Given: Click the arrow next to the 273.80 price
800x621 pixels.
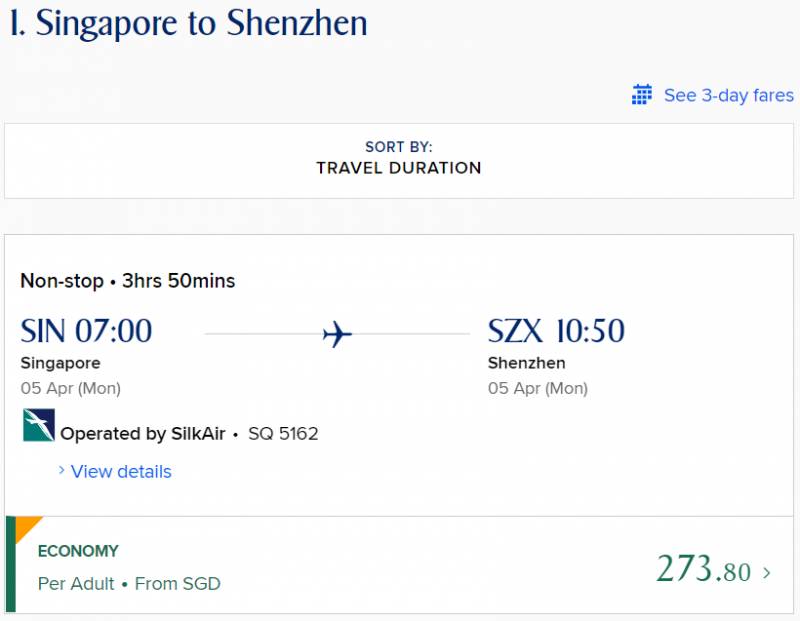Looking at the screenshot, I should 767,573.
